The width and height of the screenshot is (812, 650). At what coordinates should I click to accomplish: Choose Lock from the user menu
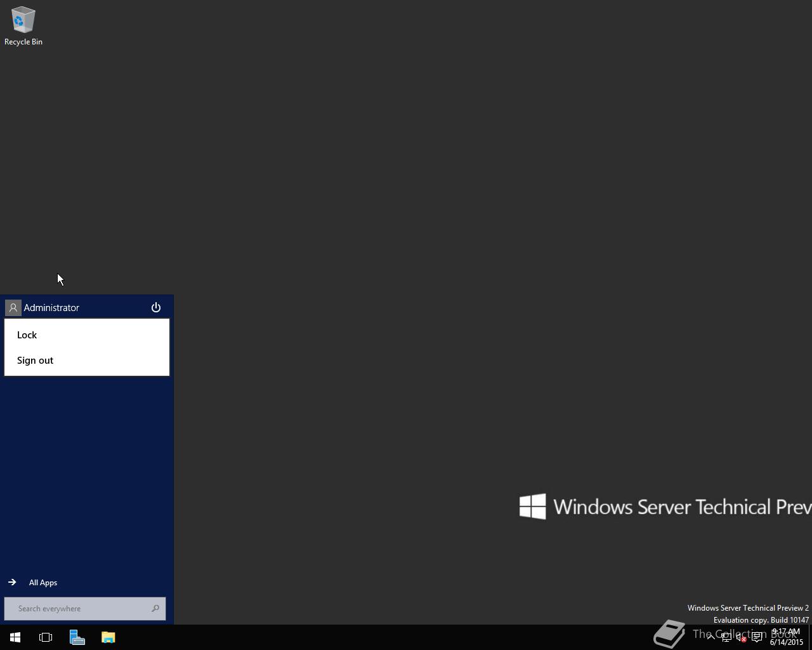click(87, 335)
